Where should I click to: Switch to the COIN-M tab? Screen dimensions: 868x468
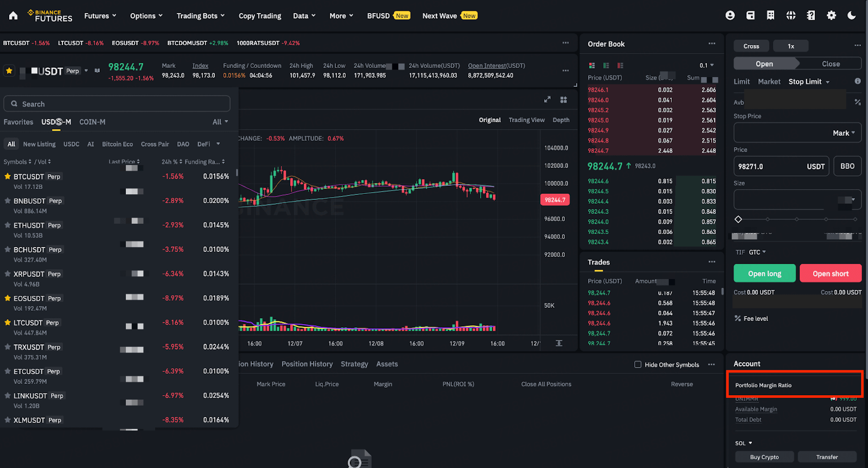point(92,122)
